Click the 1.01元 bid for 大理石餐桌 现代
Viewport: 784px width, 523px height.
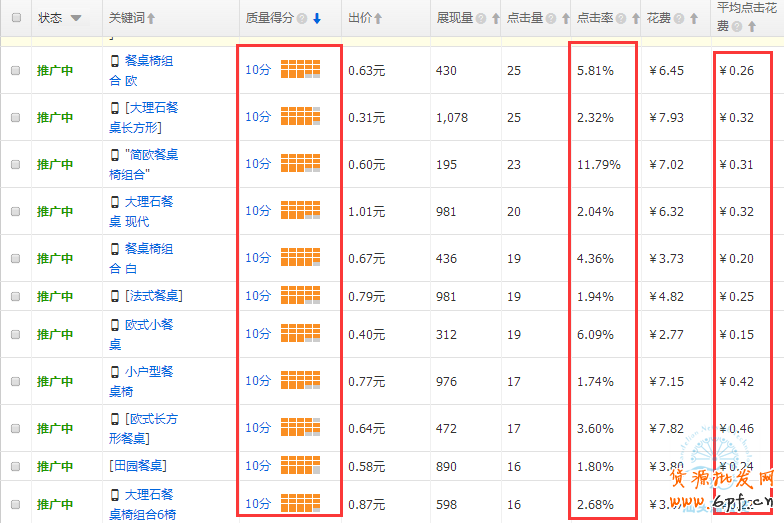point(366,212)
